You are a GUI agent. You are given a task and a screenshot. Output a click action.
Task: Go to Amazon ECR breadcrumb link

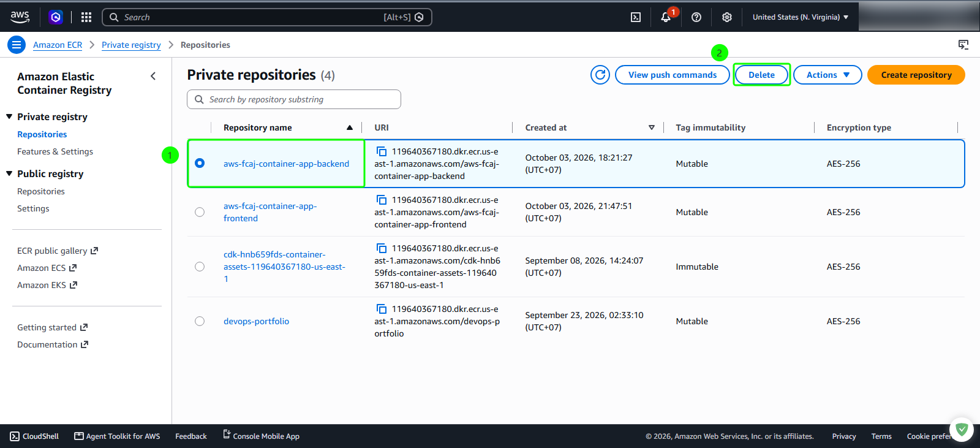(58, 45)
